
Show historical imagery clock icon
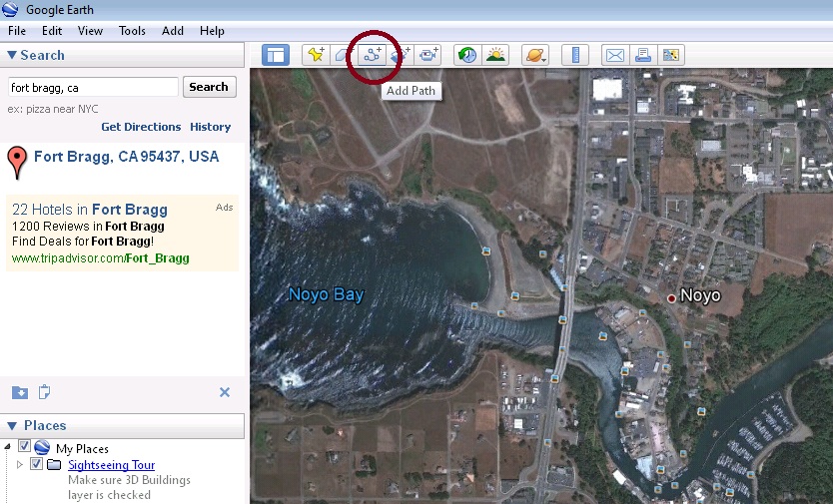tap(466, 55)
